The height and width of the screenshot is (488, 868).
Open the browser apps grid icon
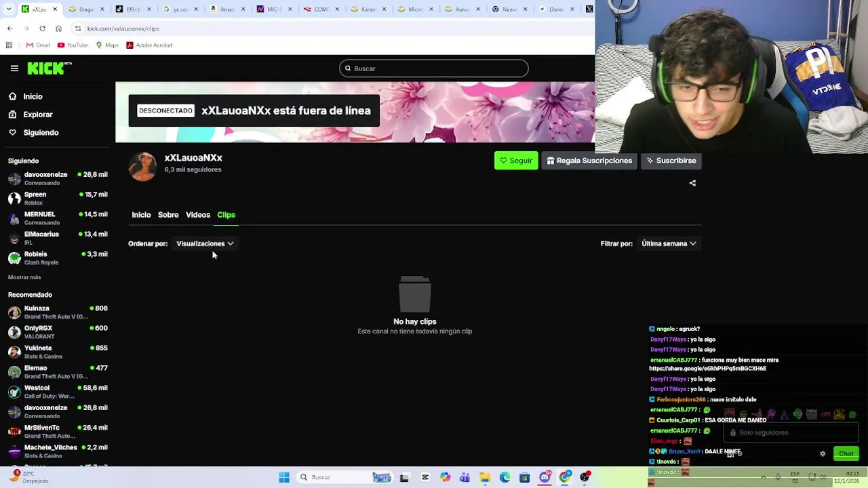point(9,45)
